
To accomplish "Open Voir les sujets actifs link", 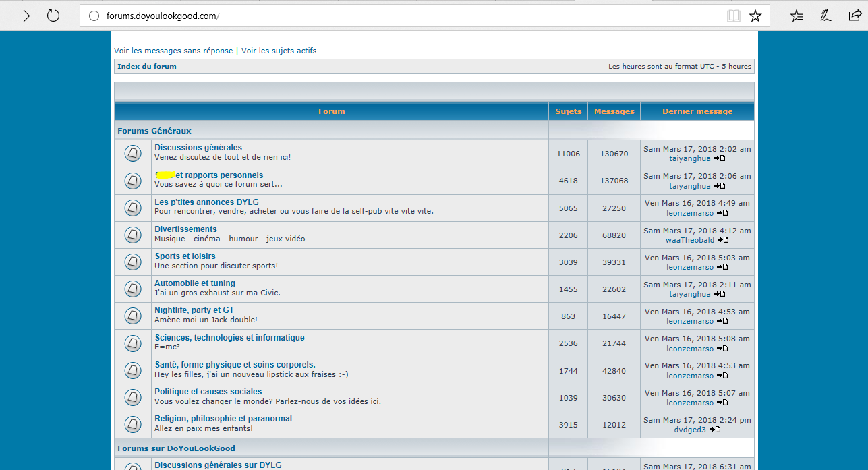I will point(279,51).
